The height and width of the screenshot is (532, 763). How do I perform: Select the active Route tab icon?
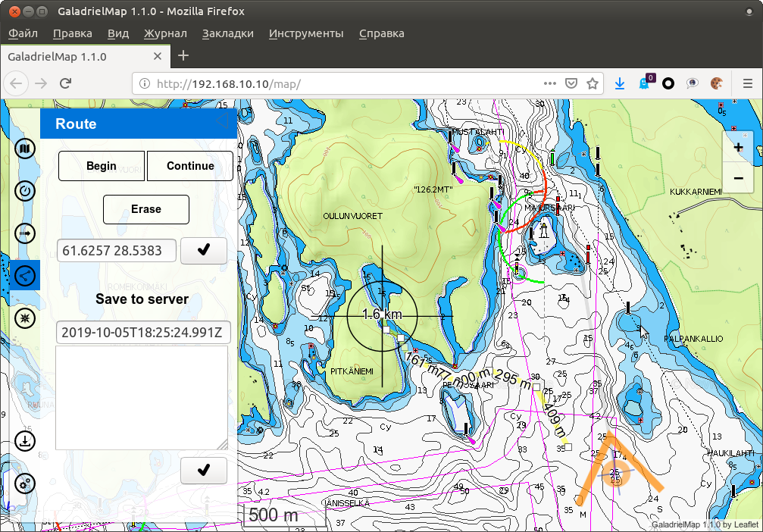pos(25,276)
